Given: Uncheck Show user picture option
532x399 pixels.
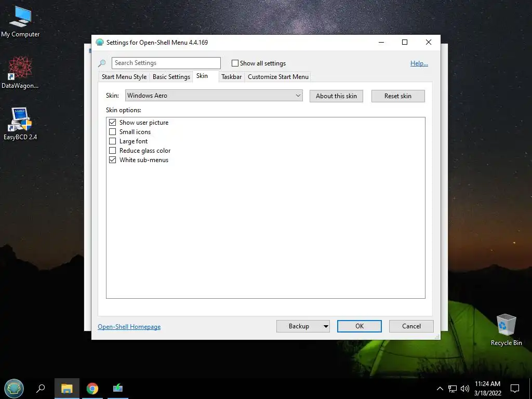Looking at the screenshot, I should point(112,123).
